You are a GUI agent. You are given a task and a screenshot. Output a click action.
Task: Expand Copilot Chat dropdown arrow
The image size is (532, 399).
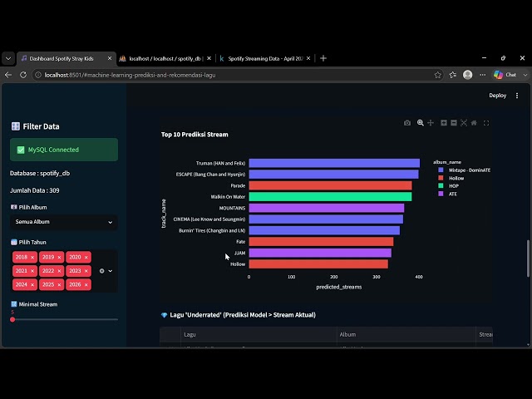[525, 75]
